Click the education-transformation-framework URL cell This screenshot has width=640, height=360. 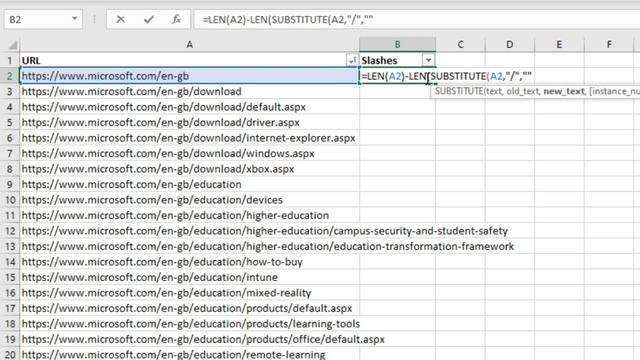[x=189, y=247]
